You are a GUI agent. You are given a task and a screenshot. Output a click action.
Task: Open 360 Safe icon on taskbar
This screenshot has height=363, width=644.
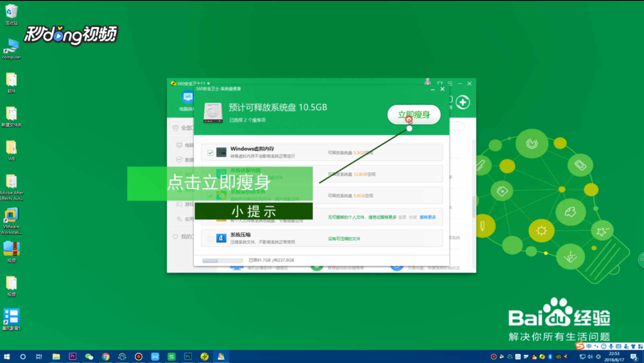point(205,357)
